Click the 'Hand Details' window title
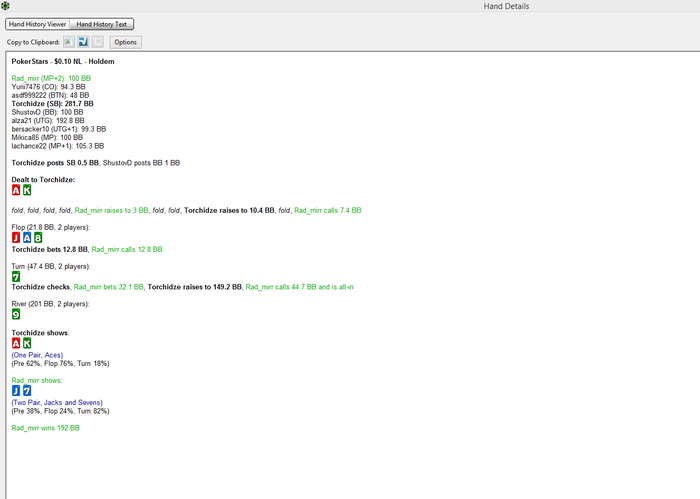 click(506, 6)
